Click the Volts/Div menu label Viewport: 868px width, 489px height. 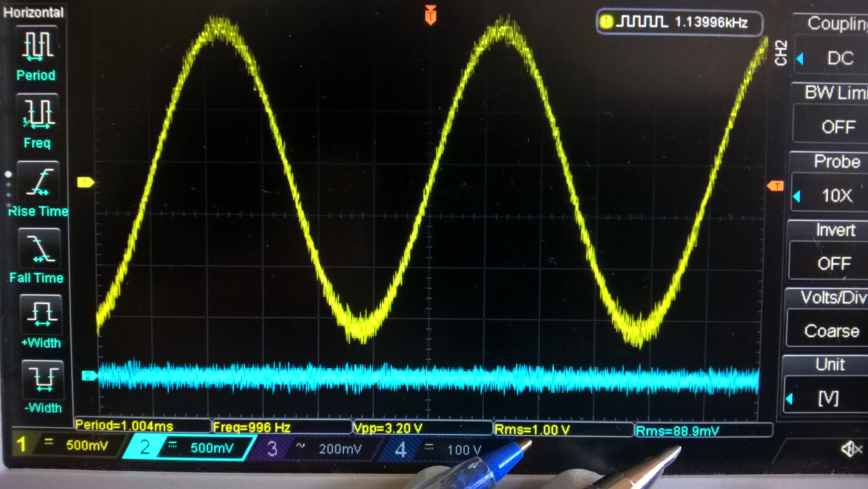click(x=834, y=297)
